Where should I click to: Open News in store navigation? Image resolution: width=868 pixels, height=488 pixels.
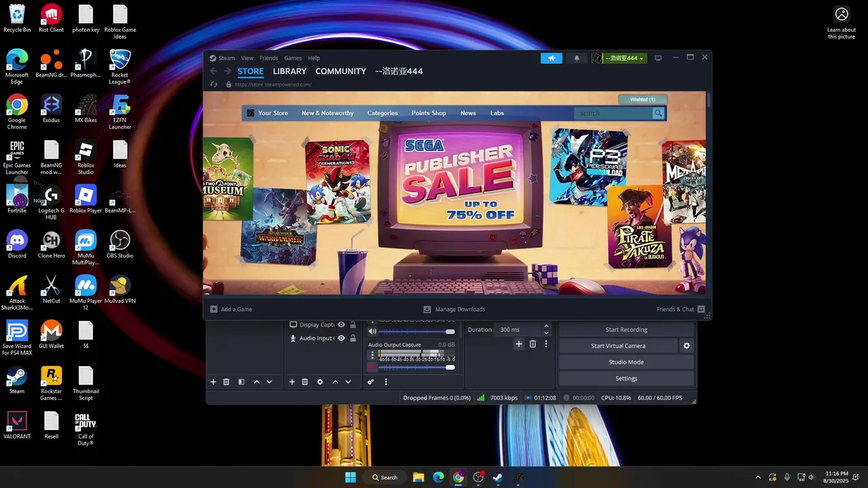pyautogui.click(x=468, y=113)
